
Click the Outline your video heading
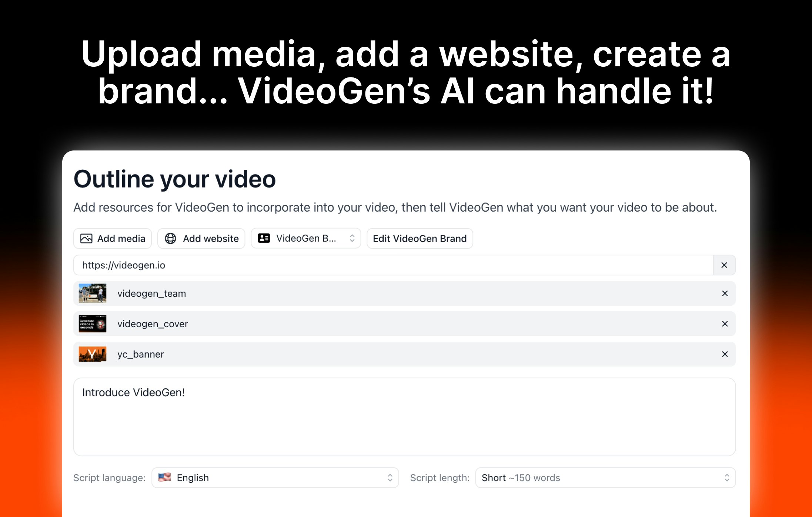click(x=174, y=179)
